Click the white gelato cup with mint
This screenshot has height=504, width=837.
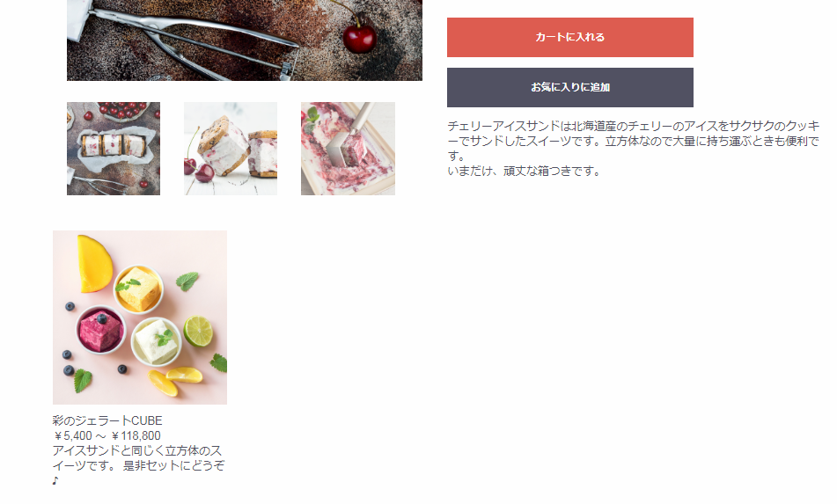[157, 341]
